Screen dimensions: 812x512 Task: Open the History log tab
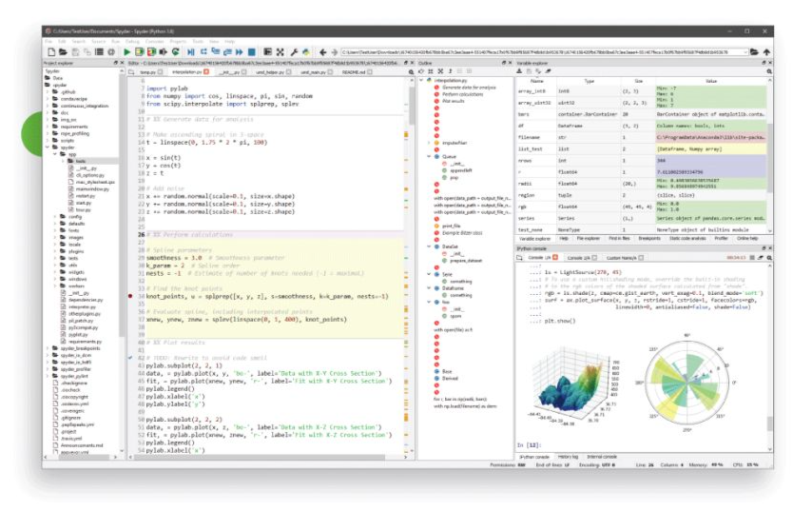(x=568, y=457)
